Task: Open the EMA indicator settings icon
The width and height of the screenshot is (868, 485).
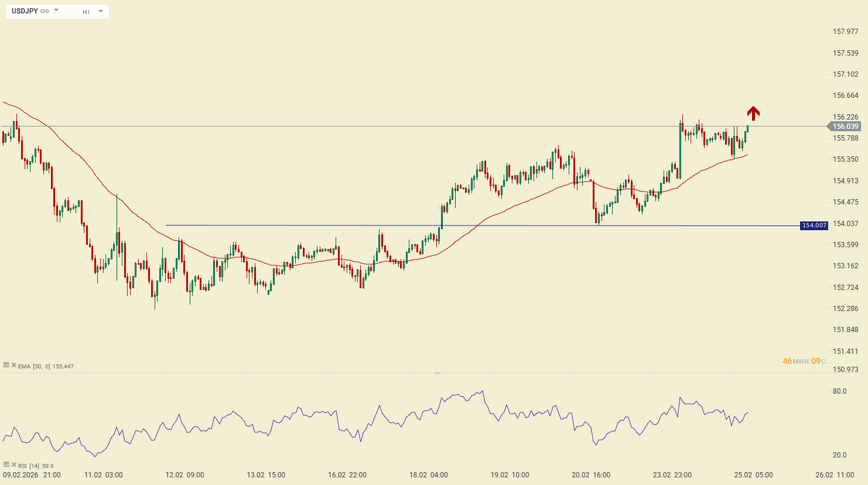Action: pyautogui.click(x=6, y=365)
